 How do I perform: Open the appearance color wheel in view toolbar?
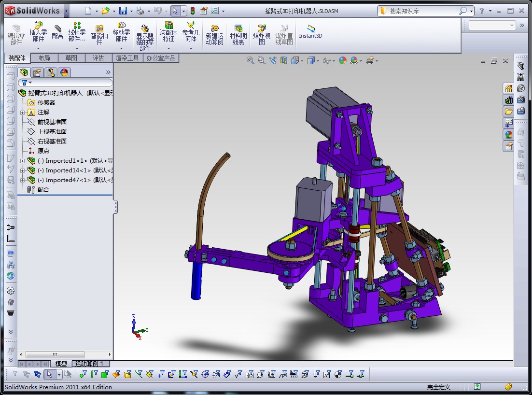[x=342, y=60]
